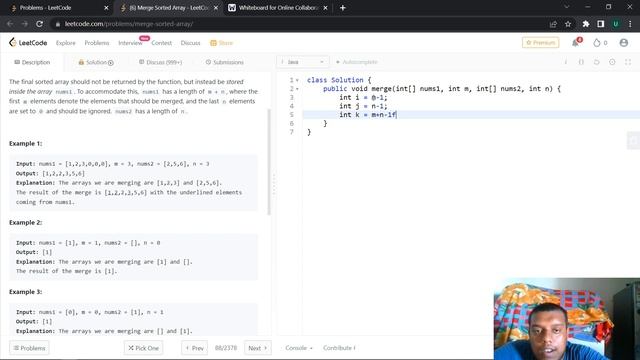Bookmark this page with the star
Screen dimensions: 640x360
pyautogui.click(x=568, y=24)
